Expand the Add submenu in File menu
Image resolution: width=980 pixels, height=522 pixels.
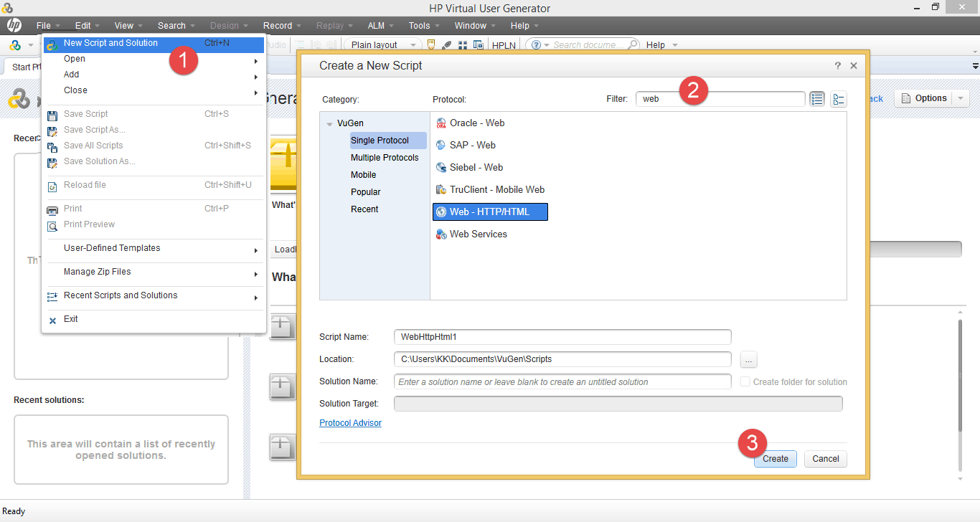[x=154, y=75]
